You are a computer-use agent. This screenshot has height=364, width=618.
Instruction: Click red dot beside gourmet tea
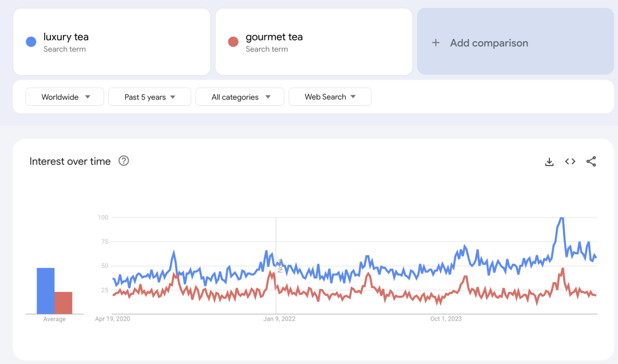click(233, 42)
